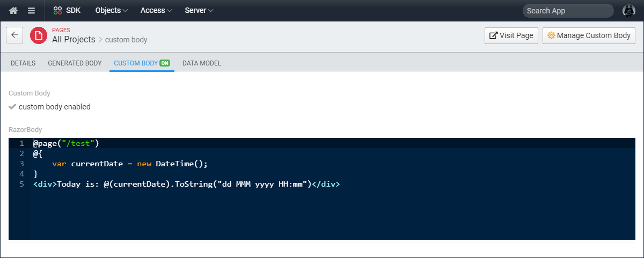
Task: Open the user avatar icon
Action: (x=628, y=10)
